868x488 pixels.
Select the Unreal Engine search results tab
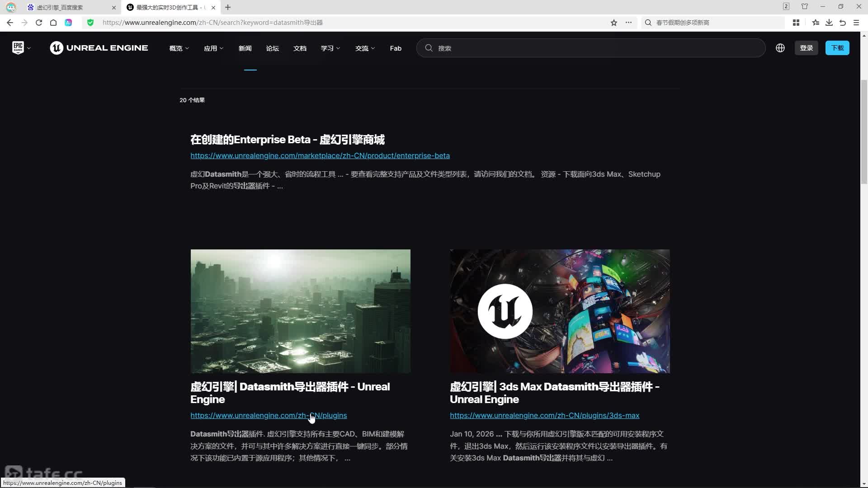171,8
